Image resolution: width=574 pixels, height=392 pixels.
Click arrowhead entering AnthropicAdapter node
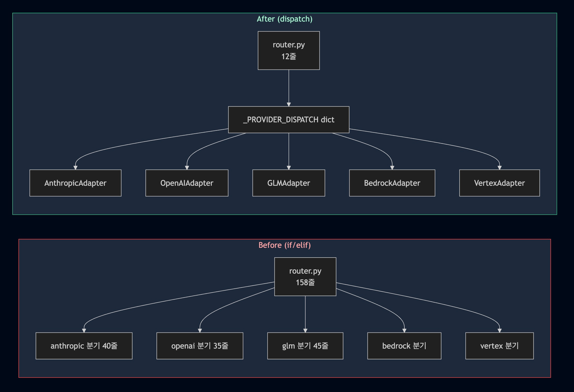(x=75, y=168)
